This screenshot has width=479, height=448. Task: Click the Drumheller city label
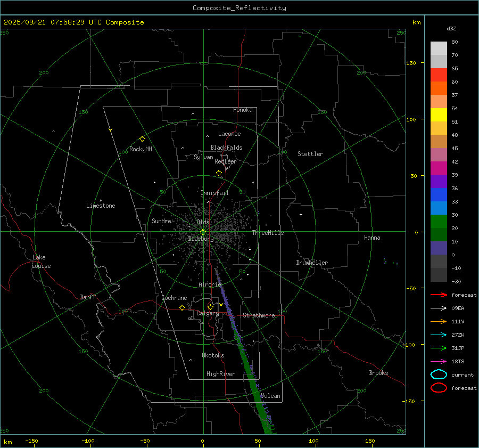pyautogui.click(x=312, y=263)
